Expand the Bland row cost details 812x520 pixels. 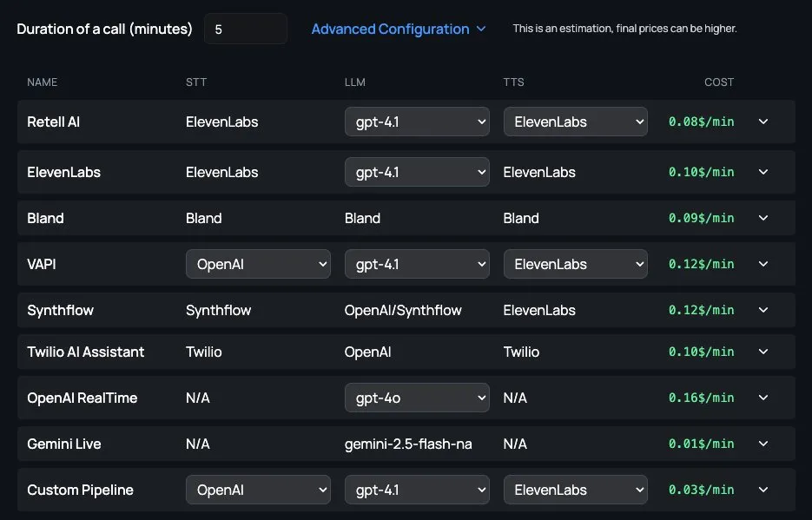763,218
